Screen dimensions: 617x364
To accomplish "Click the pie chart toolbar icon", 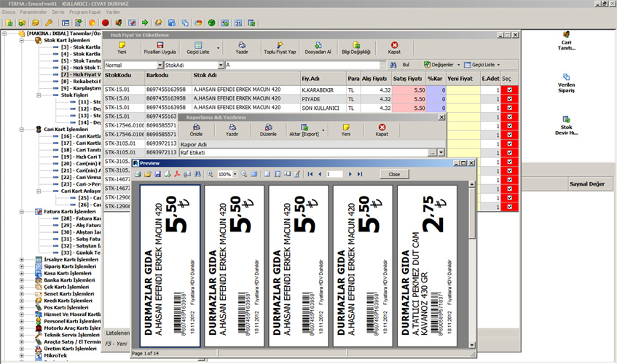I will point(198,23).
